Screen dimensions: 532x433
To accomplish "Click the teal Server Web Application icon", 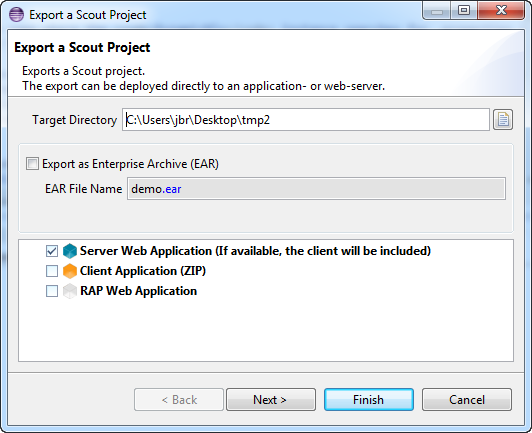I will point(70,251).
